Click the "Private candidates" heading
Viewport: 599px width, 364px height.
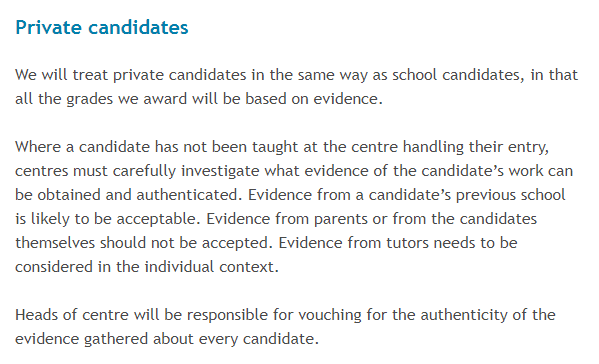pyautogui.click(x=102, y=28)
